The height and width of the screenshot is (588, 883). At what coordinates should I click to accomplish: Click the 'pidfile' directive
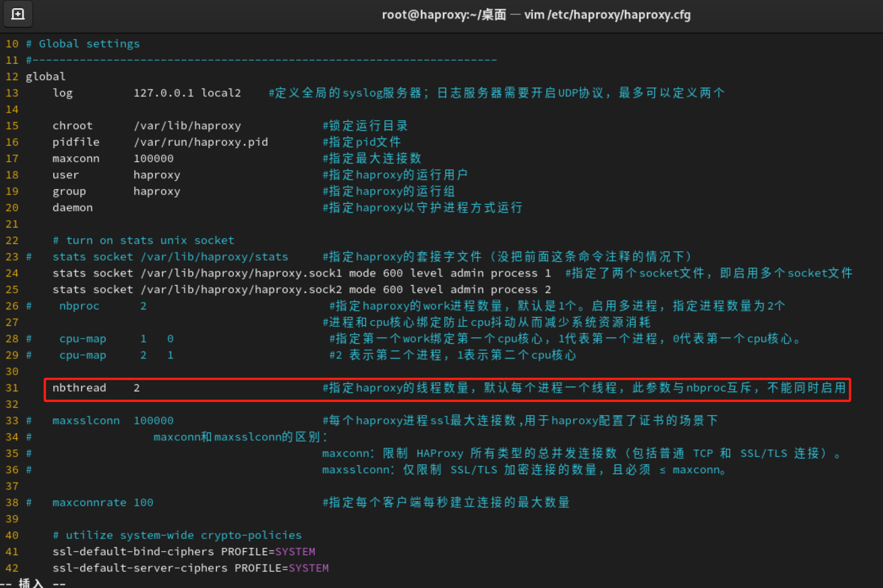pos(76,142)
